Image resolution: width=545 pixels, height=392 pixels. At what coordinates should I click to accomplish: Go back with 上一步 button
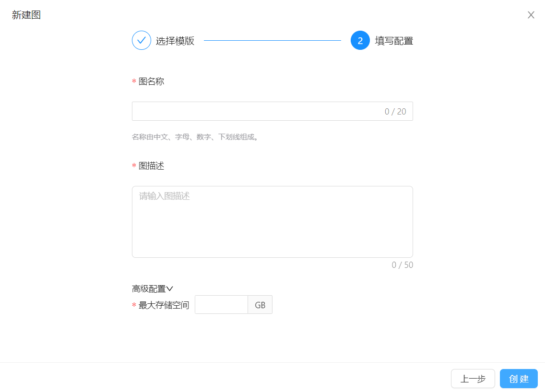pos(473,379)
